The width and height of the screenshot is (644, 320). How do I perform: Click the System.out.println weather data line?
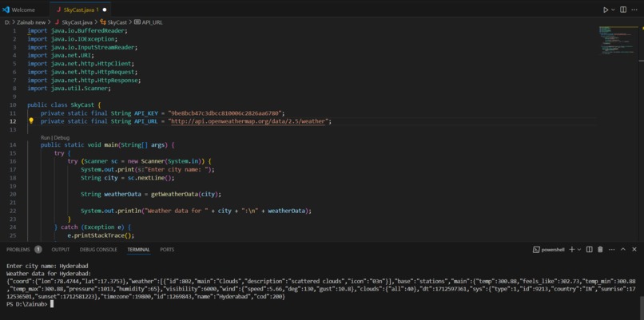[x=197, y=211]
